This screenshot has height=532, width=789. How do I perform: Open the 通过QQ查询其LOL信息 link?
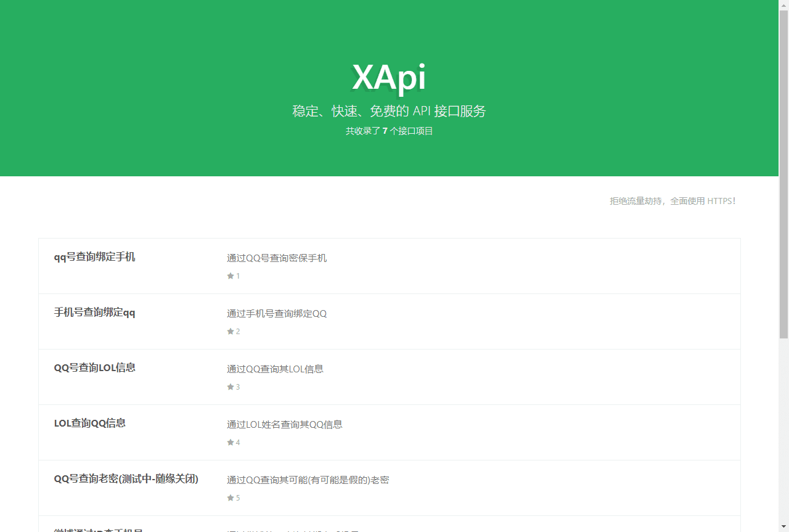275,369
